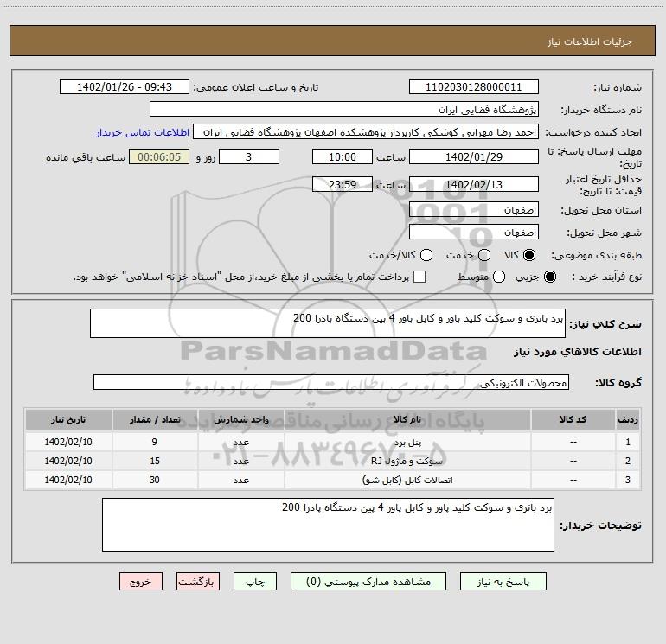Click the استان محل تحویل field اصفهان
This screenshot has width=666, height=644.
tap(474, 210)
